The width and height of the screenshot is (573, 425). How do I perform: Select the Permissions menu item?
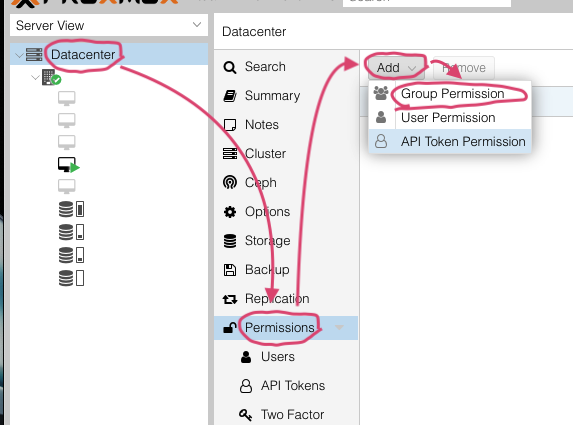pyautogui.click(x=286, y=327)
